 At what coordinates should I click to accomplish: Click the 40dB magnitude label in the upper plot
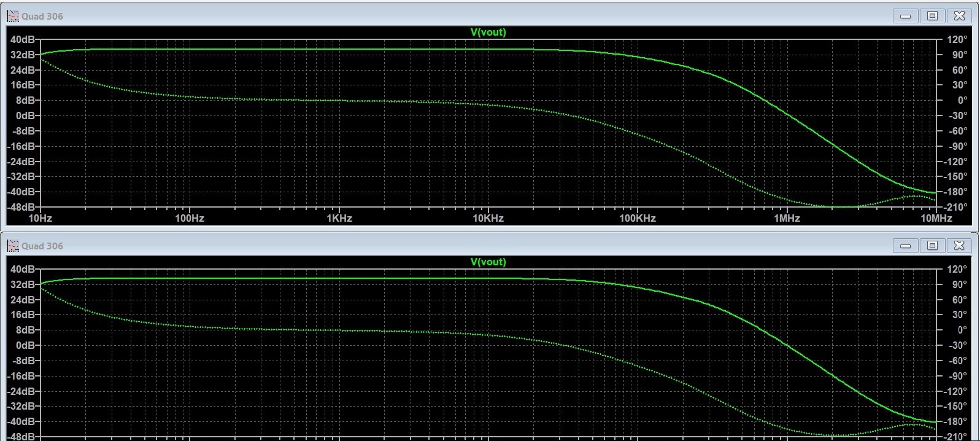point(22,39)
